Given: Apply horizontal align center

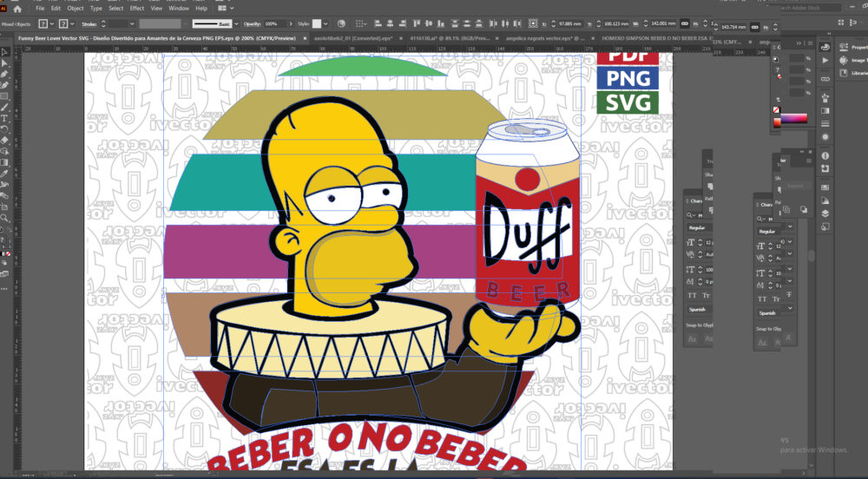Looking at the screenshot, I should pos(391,23).
